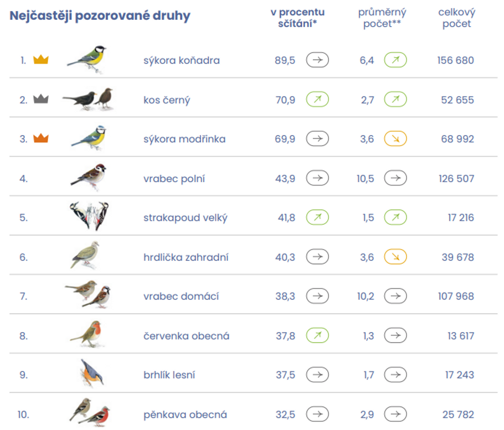Click the 'celkový počet' column header
The image size is (504, 430).
(x=456, y=18)
